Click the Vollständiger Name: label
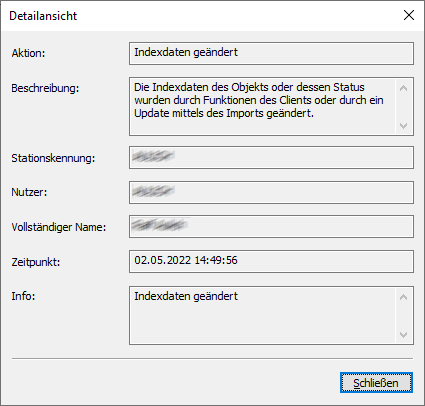Screen dimensions: 425x406 pyautogui.click(x=59, y=227)
